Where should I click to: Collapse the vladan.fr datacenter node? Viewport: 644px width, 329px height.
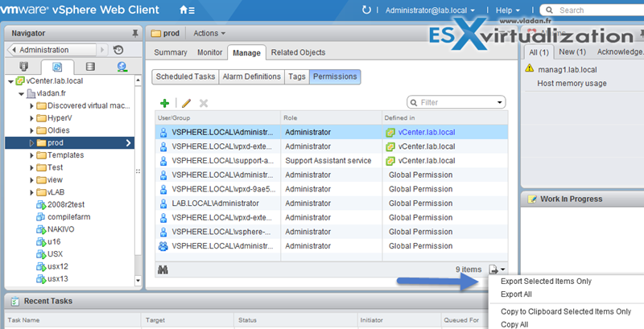click(21, 94)
